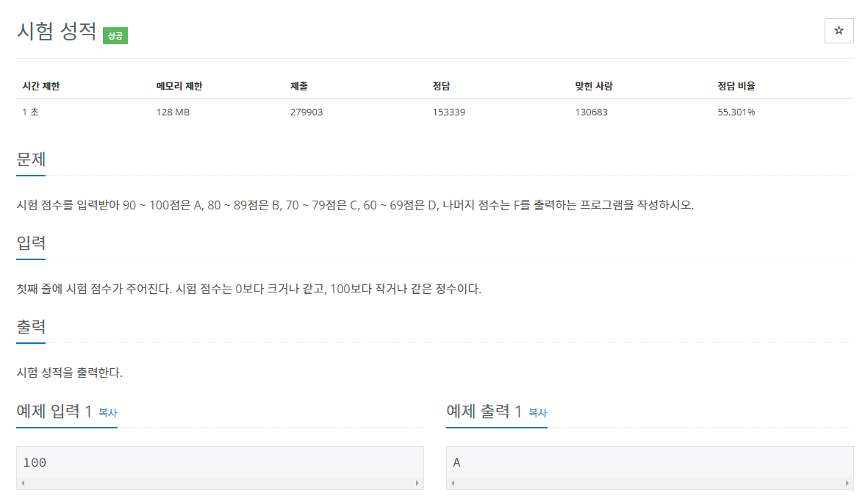Click the correct answers count 153339
The image size is (868, 496).
[x=449, y=112]
